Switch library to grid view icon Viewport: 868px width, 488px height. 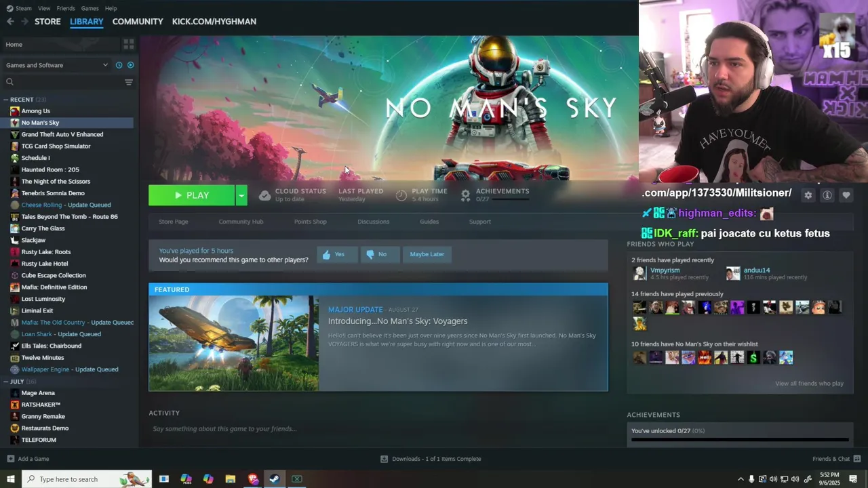128,44
